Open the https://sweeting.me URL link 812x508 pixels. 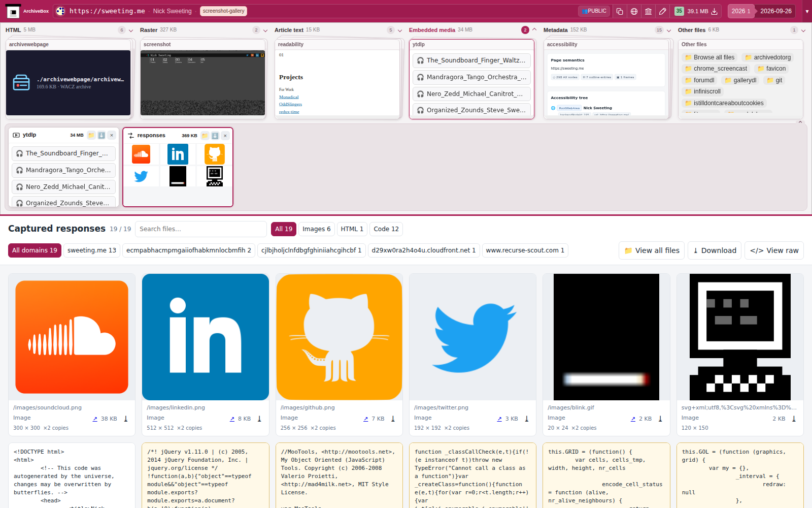(x=107, y=11)
